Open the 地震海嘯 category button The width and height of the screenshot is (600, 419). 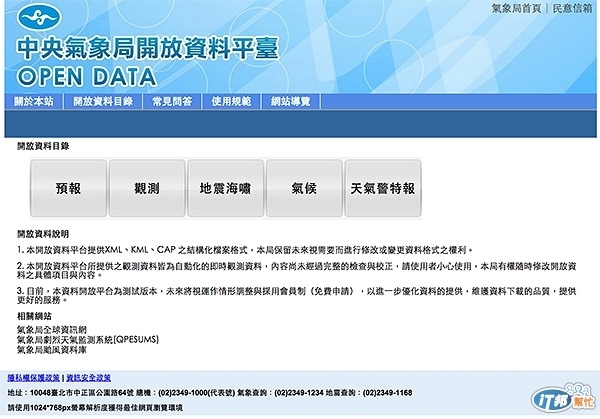click(x=225, y=188)
